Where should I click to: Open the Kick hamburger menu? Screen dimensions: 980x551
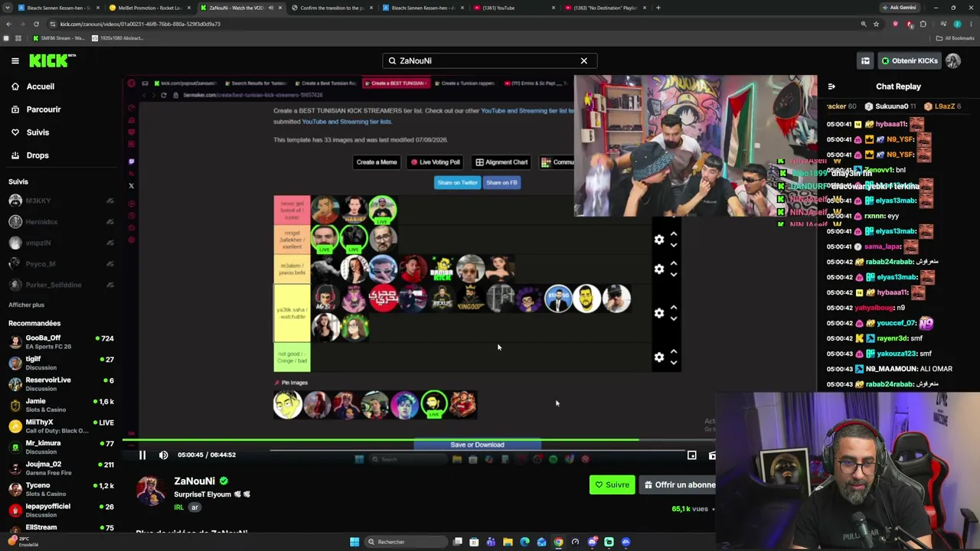15,60
